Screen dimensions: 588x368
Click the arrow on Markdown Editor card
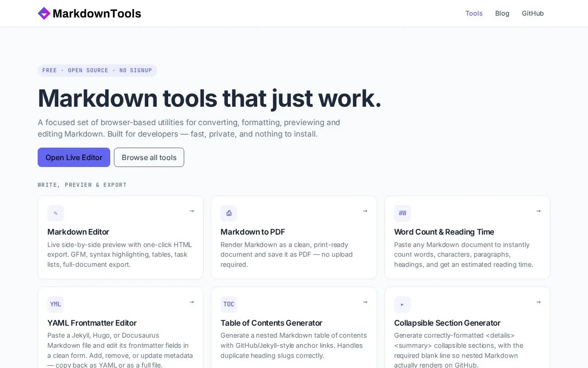(x=192, y=211)
